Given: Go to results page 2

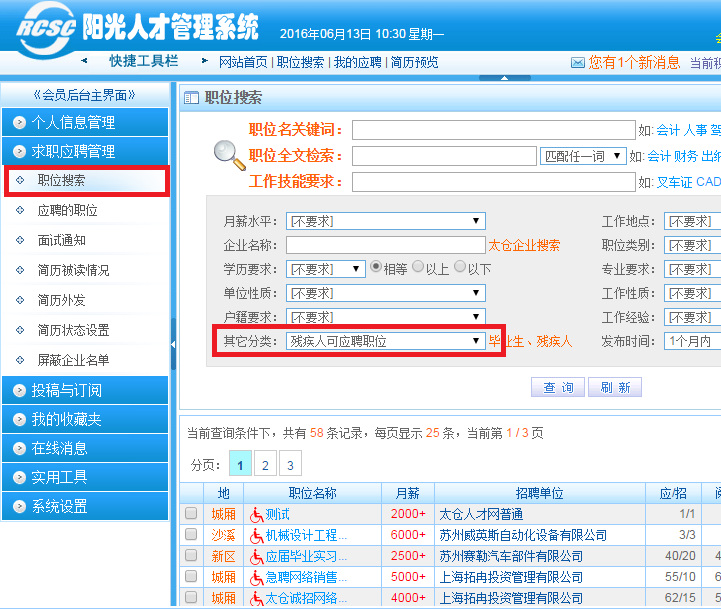Looking at the screenshot, I should pyautogui.click(x=265, y=465).
